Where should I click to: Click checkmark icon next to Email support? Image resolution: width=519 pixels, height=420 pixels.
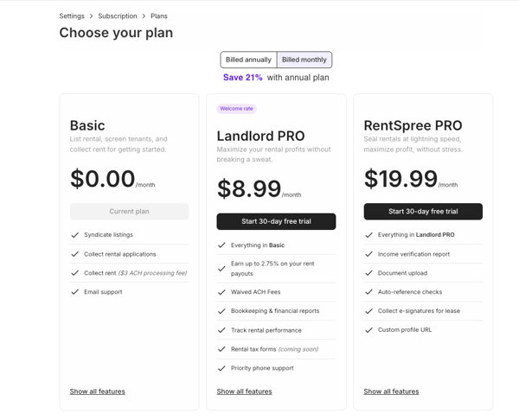click(75, 292)
